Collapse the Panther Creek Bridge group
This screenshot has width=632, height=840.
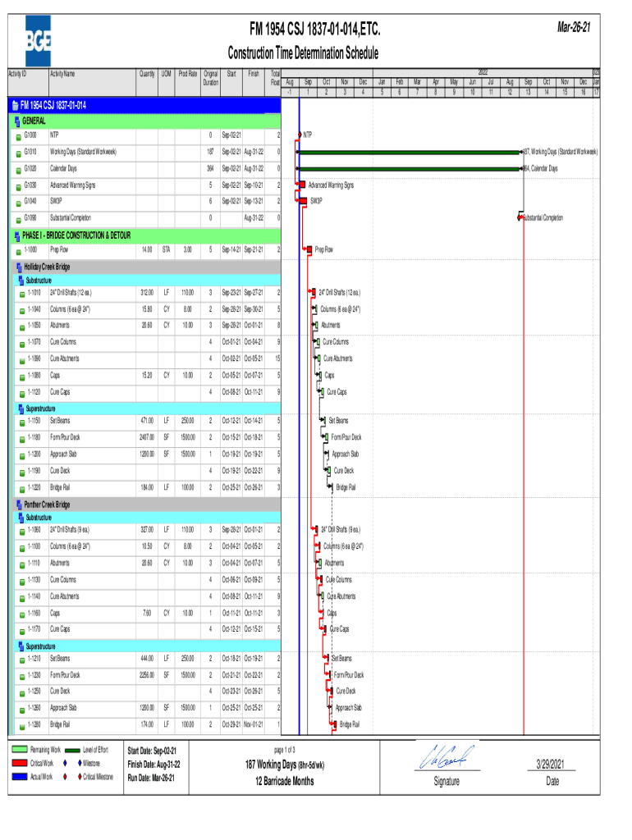coord(19,505)
